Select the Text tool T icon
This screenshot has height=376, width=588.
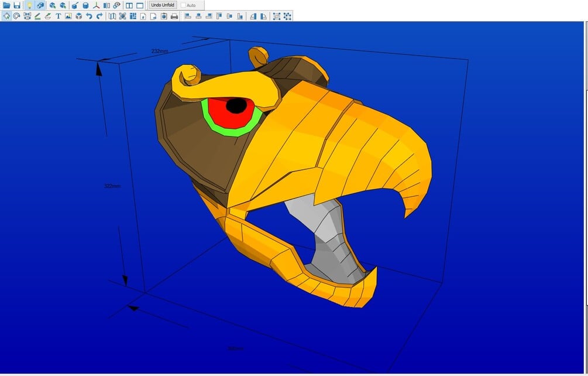point(58,16)
